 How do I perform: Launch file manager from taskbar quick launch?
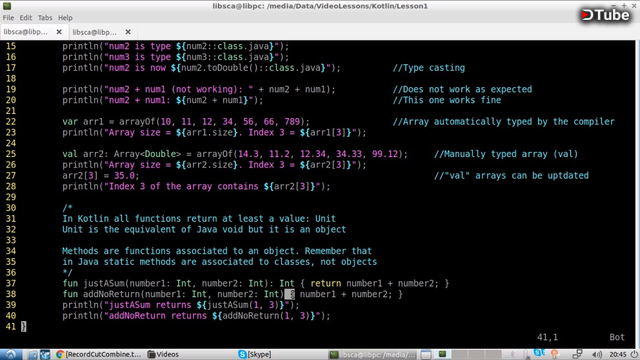(x=33, y=354)
